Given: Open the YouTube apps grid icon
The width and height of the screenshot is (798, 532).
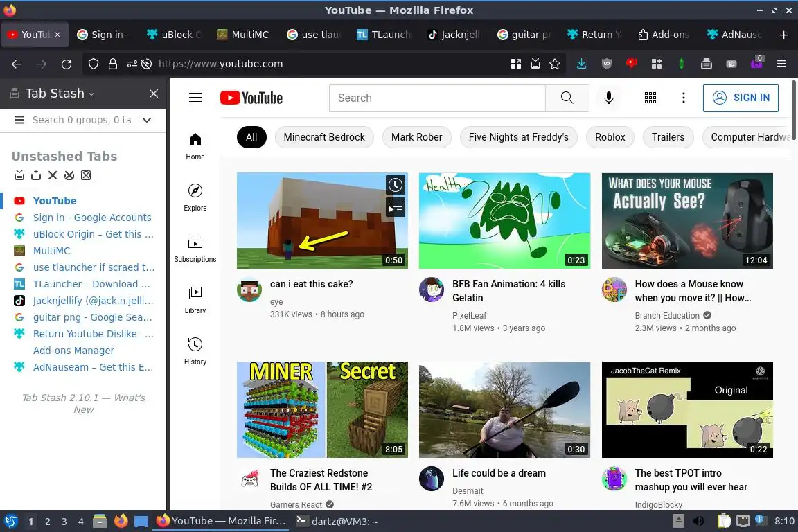Looking at the screenshot, I should pyautogui.click(x=650, y=97).
